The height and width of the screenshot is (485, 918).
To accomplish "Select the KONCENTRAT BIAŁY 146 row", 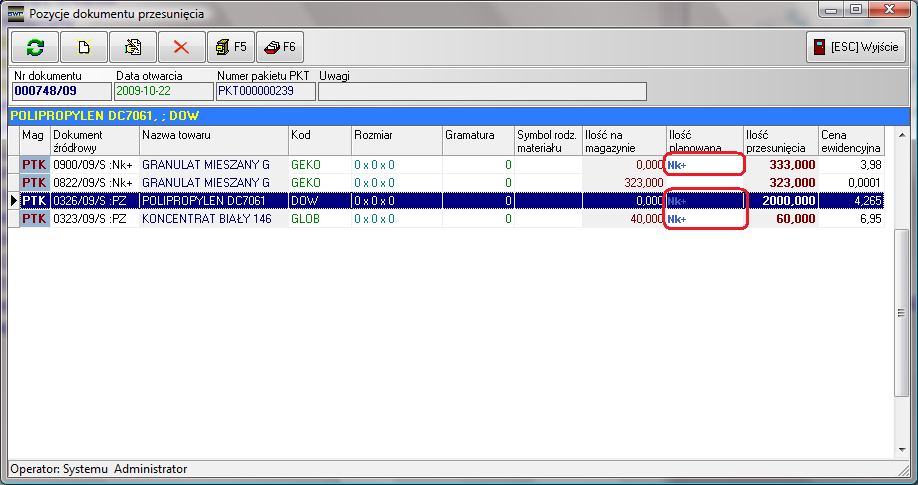I will [205, 218].
